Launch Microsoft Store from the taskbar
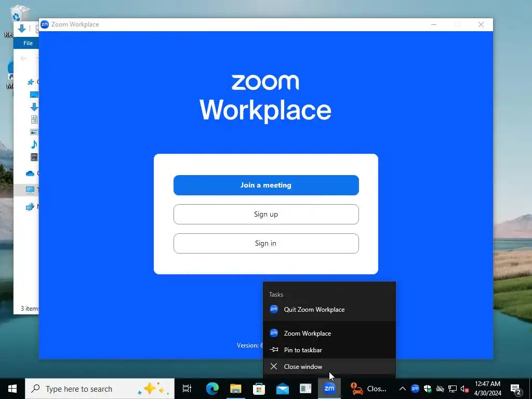 259,389
